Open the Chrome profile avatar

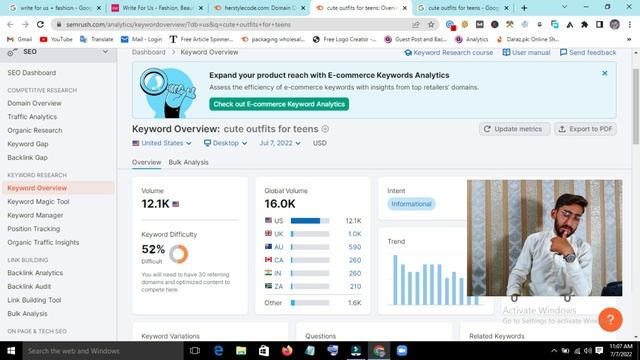(x=614, y=24)
